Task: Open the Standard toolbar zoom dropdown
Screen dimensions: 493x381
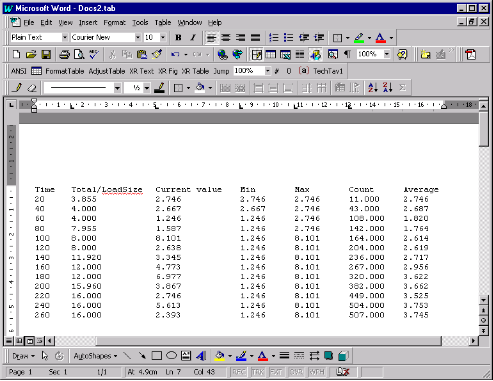Action: 387,54
